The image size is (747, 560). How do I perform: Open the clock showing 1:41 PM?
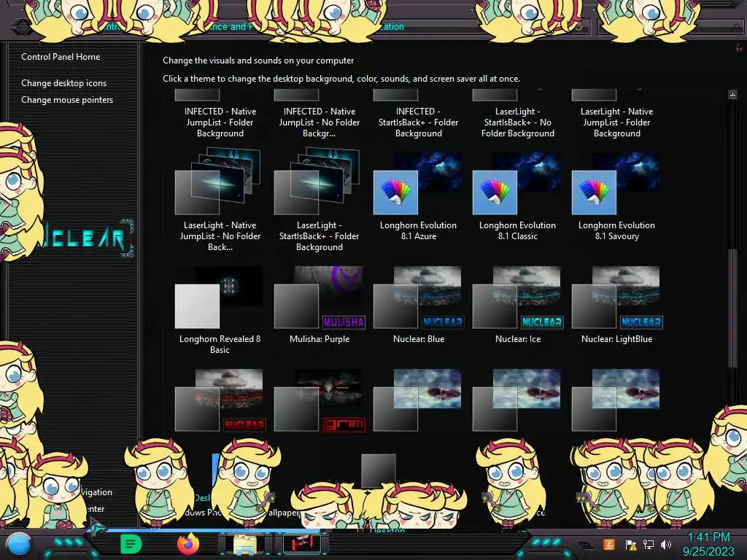click(x=708, y=544)
